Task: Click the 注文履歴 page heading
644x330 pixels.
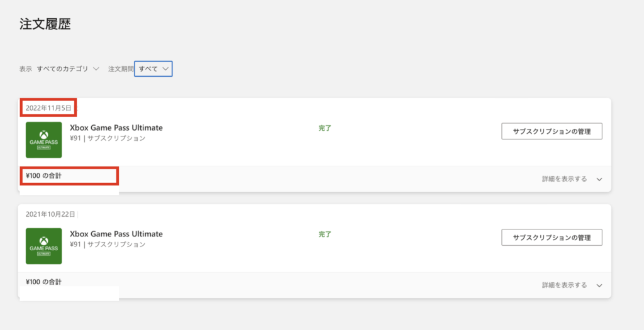Action: coord(45,25)
